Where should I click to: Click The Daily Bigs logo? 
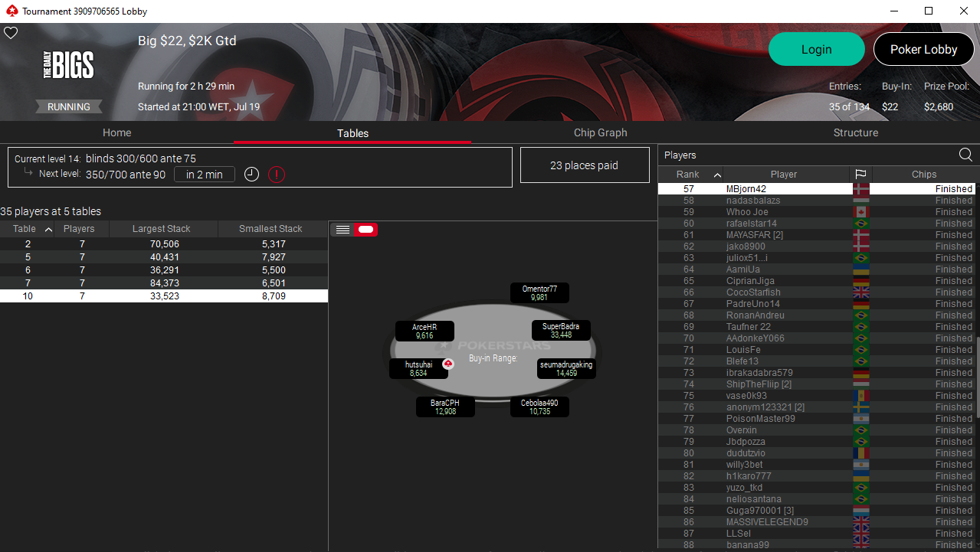coord(68,65)
